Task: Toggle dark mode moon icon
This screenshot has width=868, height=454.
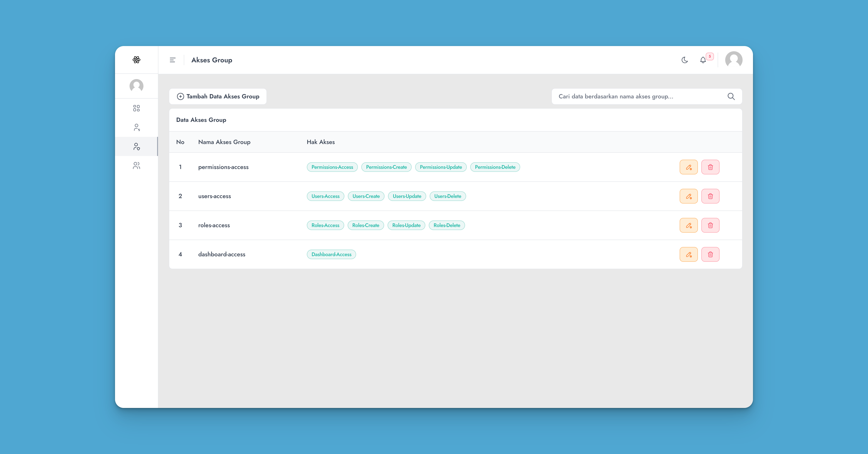Action: [684, 60]
